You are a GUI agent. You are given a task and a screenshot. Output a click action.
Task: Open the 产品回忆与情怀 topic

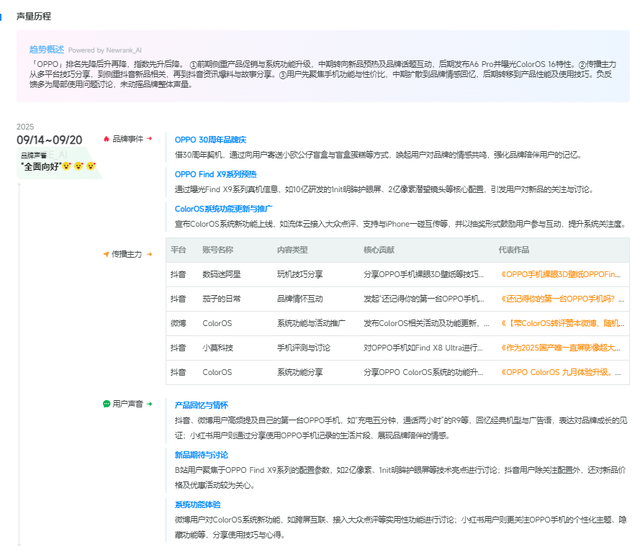point(201,405)
